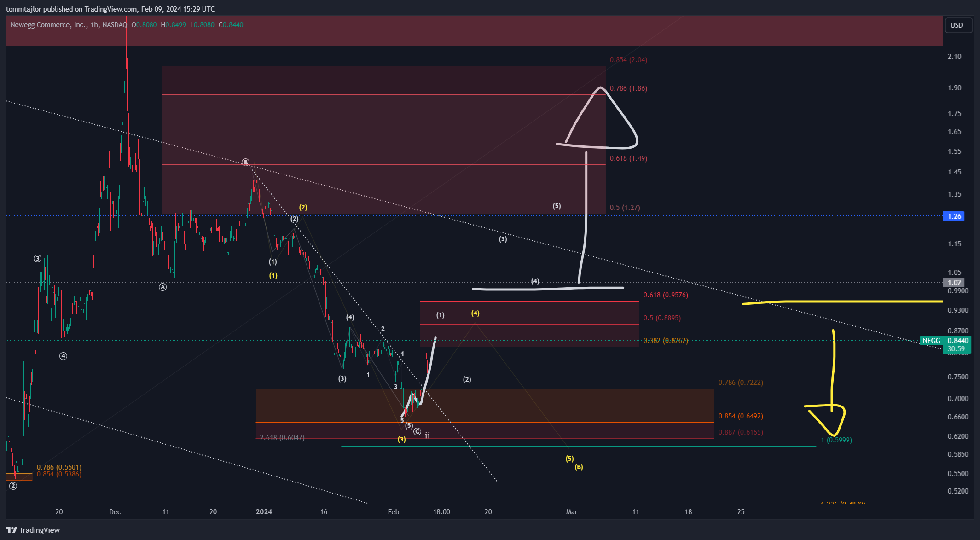The height and width of the screenshot is (540, 980).
Task: Click the 0.5 (1.27) Fibonacci label
Action: pos(625,208)
